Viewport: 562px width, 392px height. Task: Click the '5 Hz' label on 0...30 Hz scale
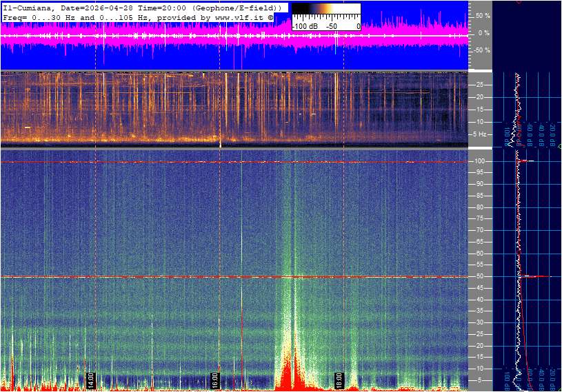[480, 134]
